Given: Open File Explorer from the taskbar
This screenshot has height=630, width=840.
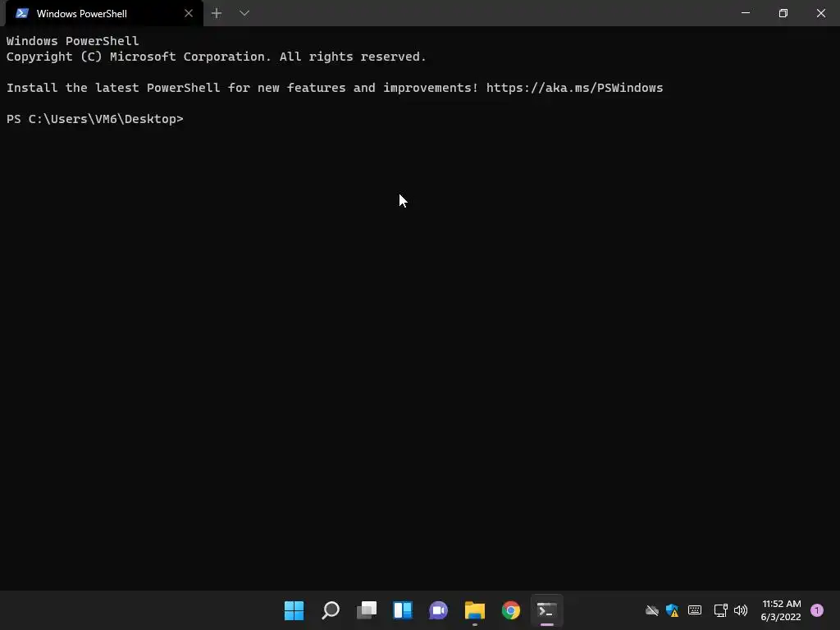Looking at the screenshot, I should [x=475, y=610].
